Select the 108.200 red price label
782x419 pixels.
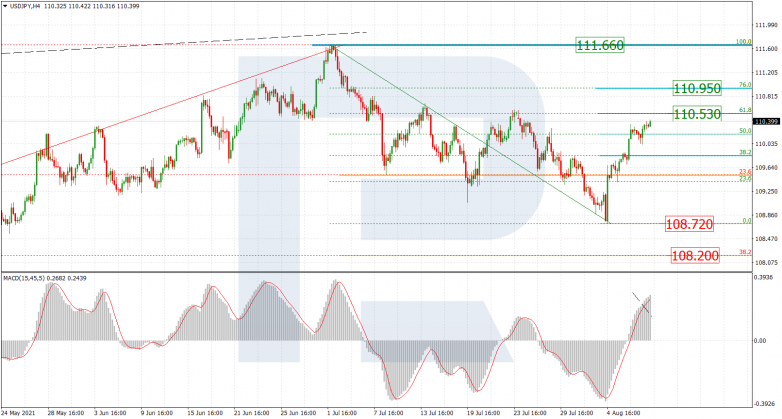coord(695,256)
